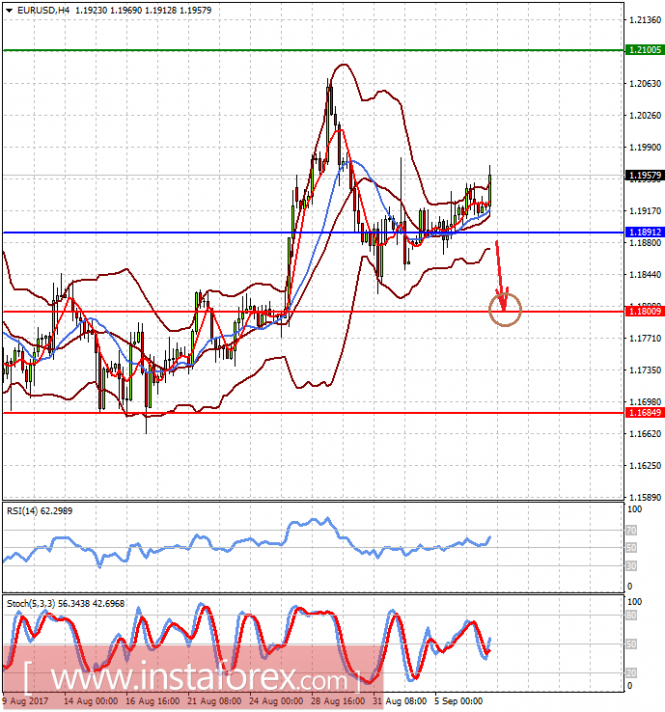Viewport: 665px width, 712px height.
Task: Select the green 1.21005 price label
Action: pyautogui.click(x=645, y=50)
